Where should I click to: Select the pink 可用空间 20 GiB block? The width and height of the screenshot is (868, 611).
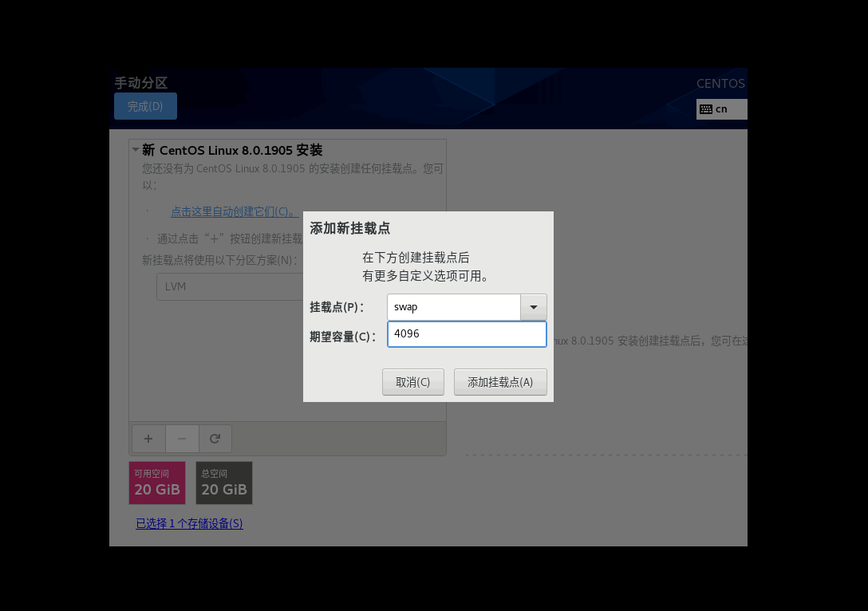coord(156,483)
